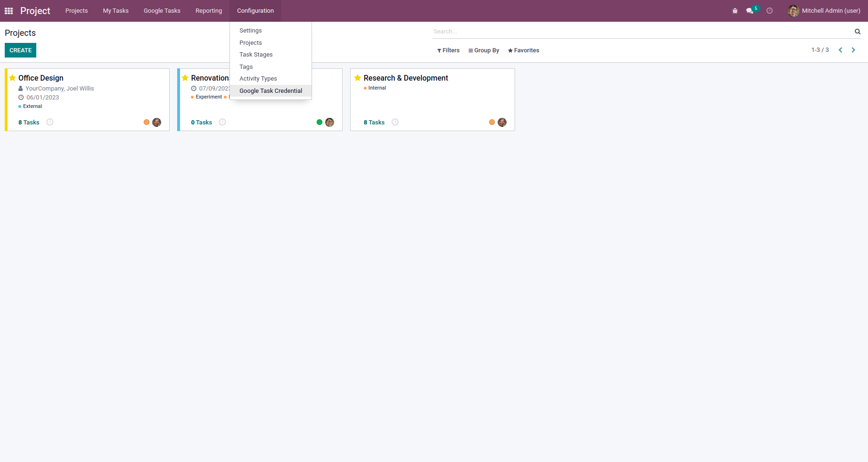Go to next page arrow
The height and width of the screenshot is (462, 868).
(x=853, y=50)
